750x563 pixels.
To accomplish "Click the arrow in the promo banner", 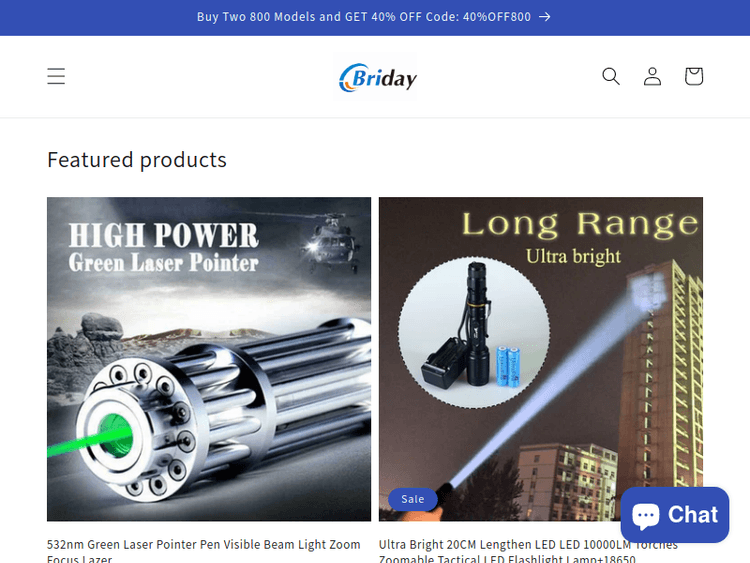I will (x=545, y=17).
